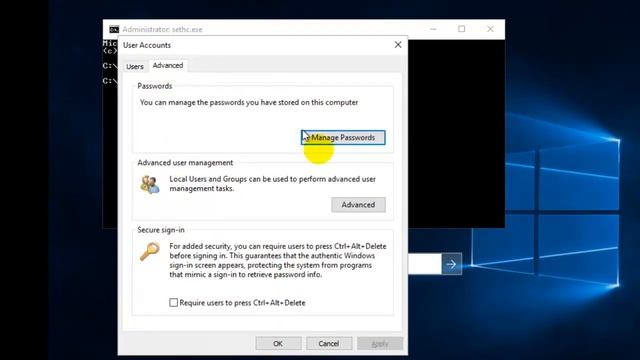Maximize the Administrator sethc.exe window
This screenshot has height=360, width=640.
pyautogui.click(x=461, y=29)
